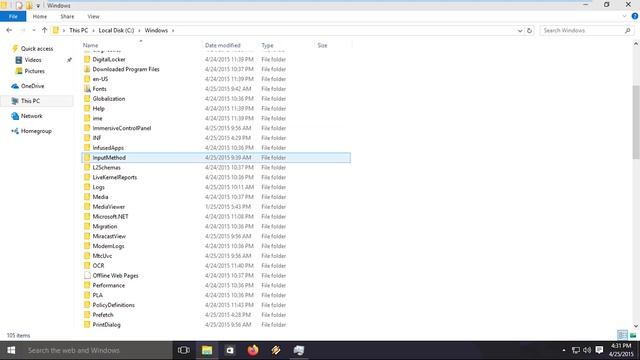Select the ime folder icon
640x360 pixels.
[87, 118]
